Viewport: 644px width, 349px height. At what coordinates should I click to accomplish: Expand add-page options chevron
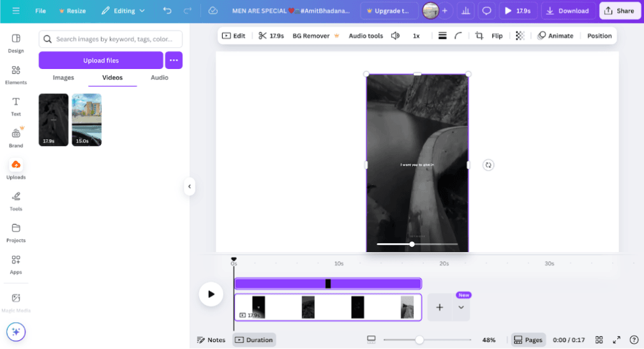coord(461,307)
